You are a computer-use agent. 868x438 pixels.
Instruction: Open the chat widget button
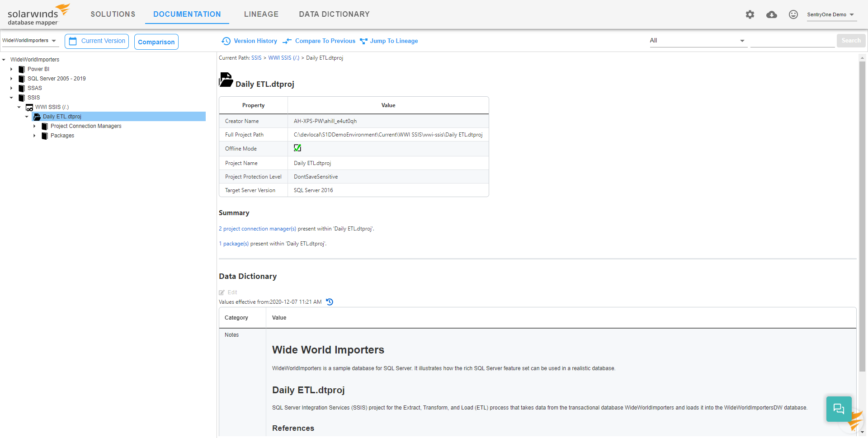[839, 409]
